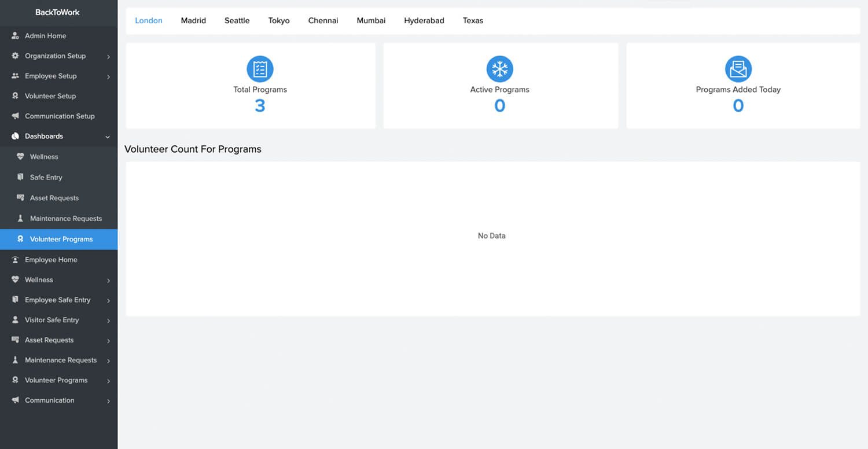Click the Active Programs snowflake icon
Screen dimensions: 868x449
(x=499, y=69)
